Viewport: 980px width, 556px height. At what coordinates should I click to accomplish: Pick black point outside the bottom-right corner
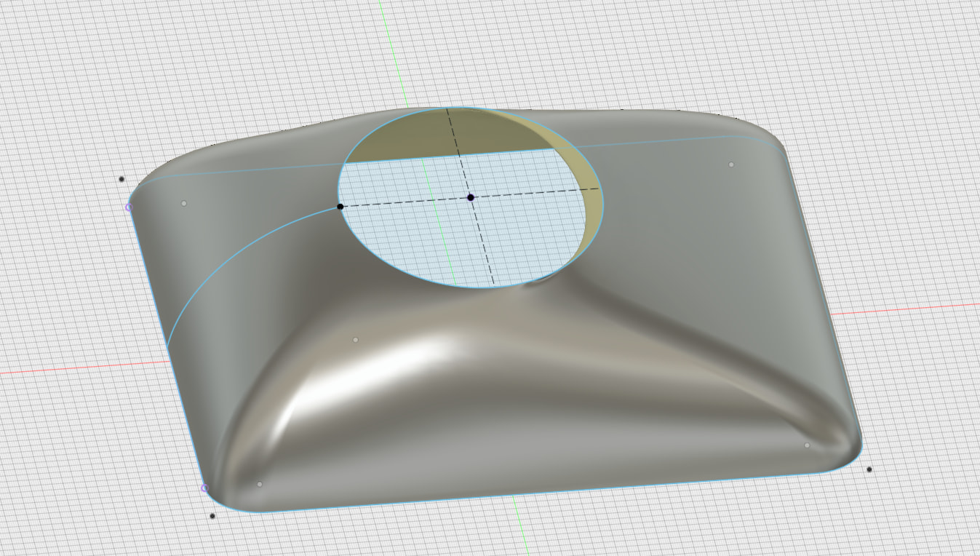point(869,469)
